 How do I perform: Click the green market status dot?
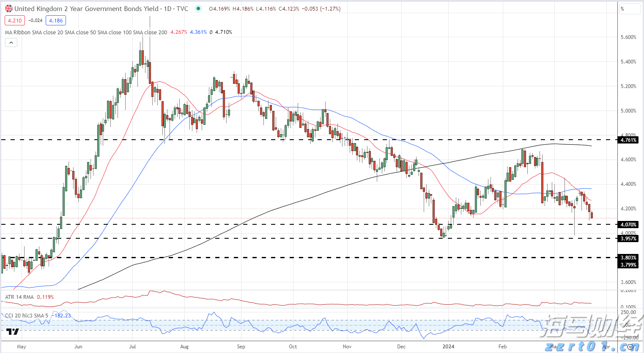pyautogui.click(x=198, y=8)
